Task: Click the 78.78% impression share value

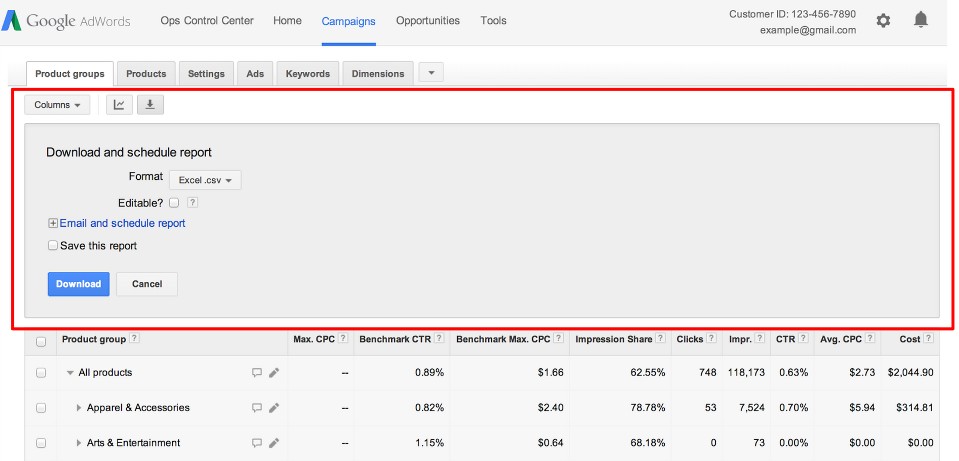Action: pyautogui.click(x=647, y=408)
